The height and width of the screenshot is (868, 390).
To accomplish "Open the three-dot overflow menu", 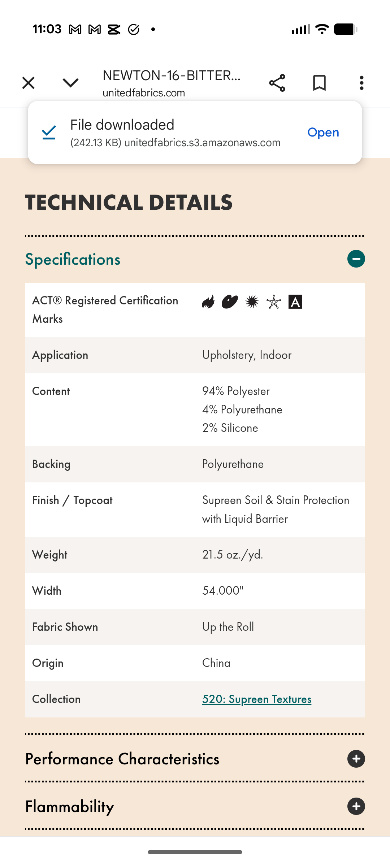I will pos(361,83).
